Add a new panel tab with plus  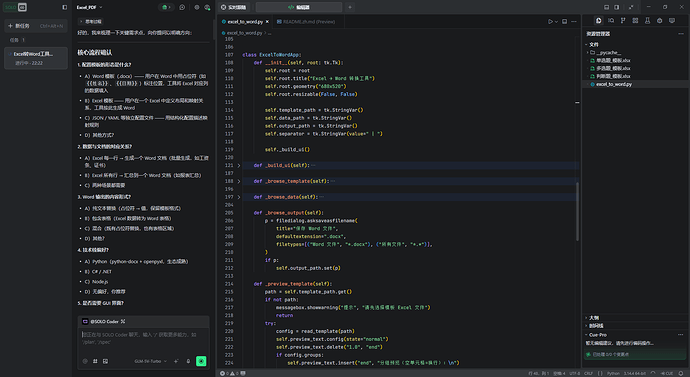coord(350,7)
